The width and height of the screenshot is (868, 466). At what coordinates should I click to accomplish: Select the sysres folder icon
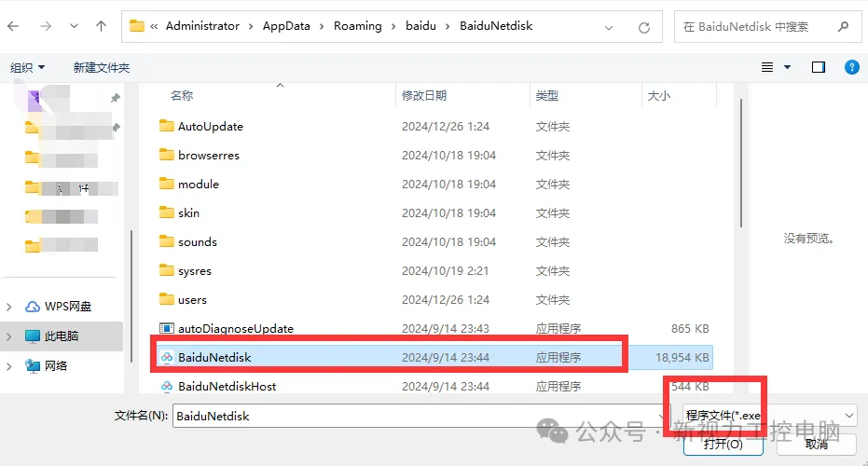(167, 270)
